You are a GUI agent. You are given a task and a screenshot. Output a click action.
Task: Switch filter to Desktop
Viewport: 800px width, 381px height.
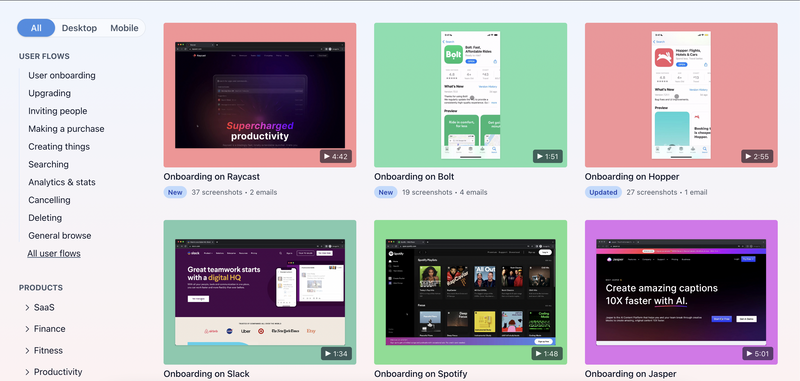(x=79, y=28)
